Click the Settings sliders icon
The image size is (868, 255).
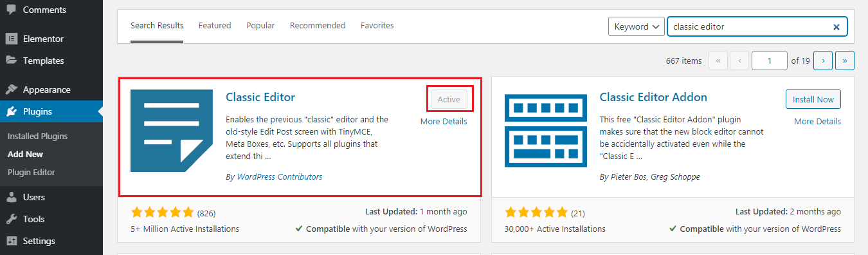point(12,241)
